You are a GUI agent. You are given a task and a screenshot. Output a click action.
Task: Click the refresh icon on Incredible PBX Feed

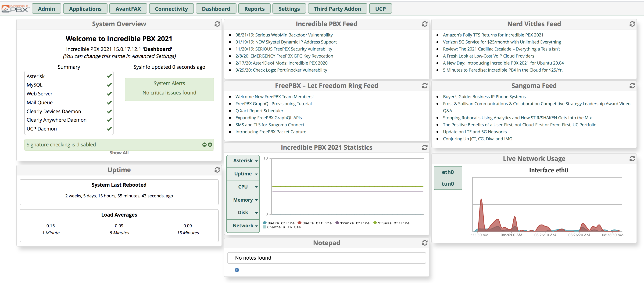point(424,24)
